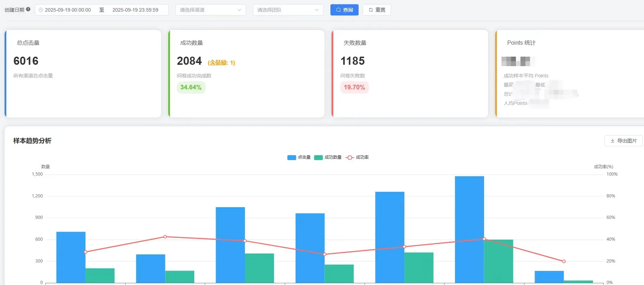The height and width of the screenshot is (285, 644).
Task: Click the 34.64% success rate badge
Action: click(x=191, y=87)
